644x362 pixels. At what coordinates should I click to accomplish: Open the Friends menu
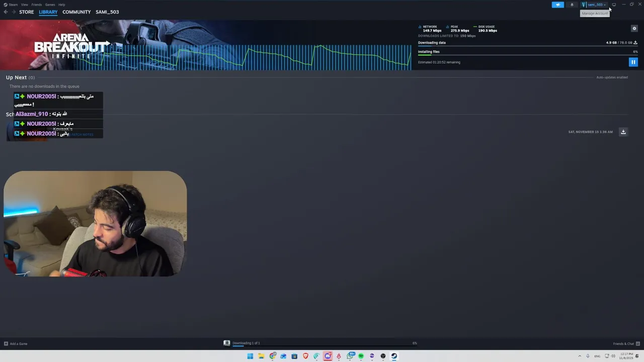[x=37, y=5]
